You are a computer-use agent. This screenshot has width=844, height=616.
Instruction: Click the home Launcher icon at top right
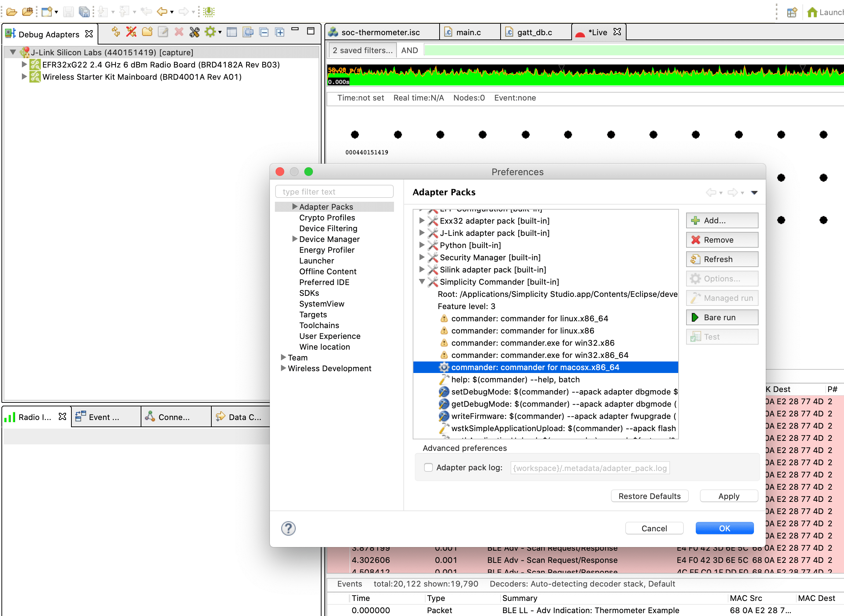(x=813, y=11)
